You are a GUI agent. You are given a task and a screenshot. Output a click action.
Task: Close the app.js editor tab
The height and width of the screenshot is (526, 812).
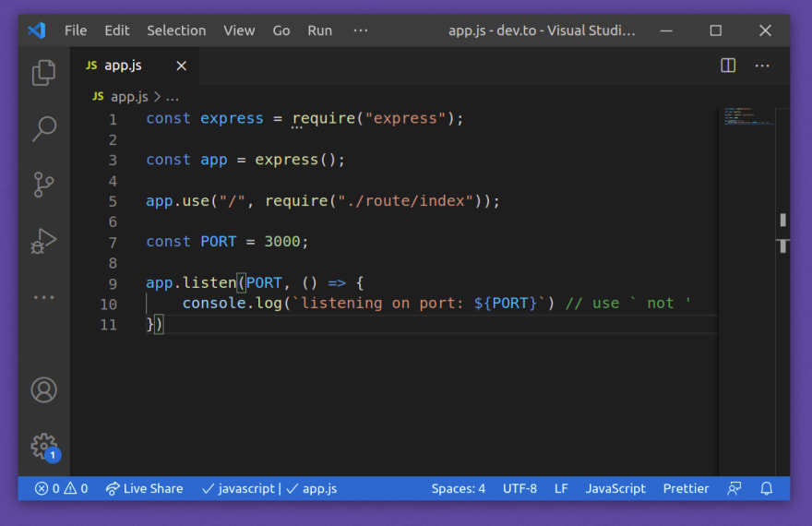(x=181, y=66)
